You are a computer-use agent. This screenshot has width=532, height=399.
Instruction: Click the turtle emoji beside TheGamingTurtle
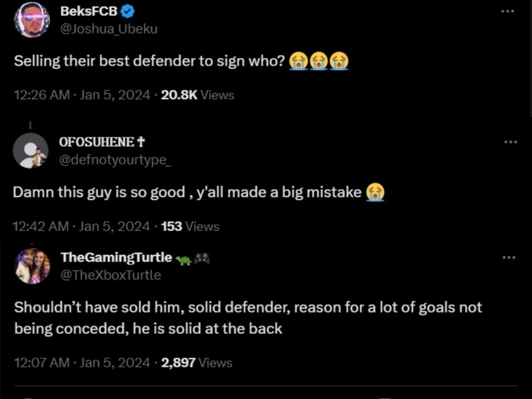(x=184, y=260)
